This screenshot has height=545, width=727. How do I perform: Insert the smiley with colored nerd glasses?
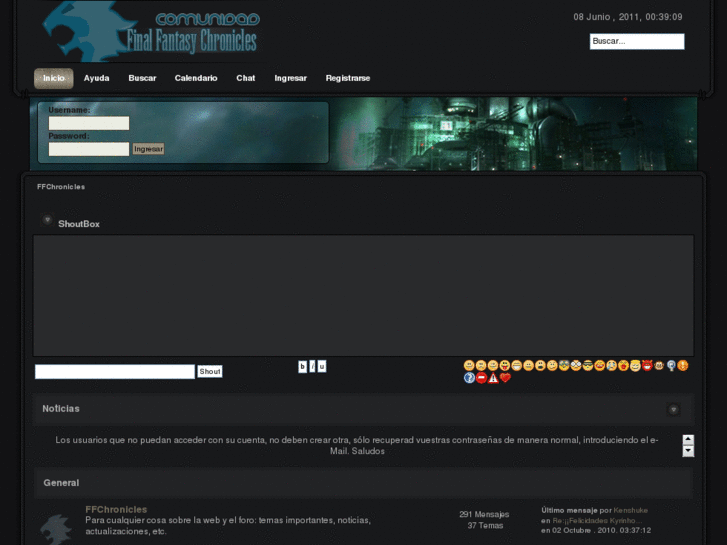click(x=564, y=365)
